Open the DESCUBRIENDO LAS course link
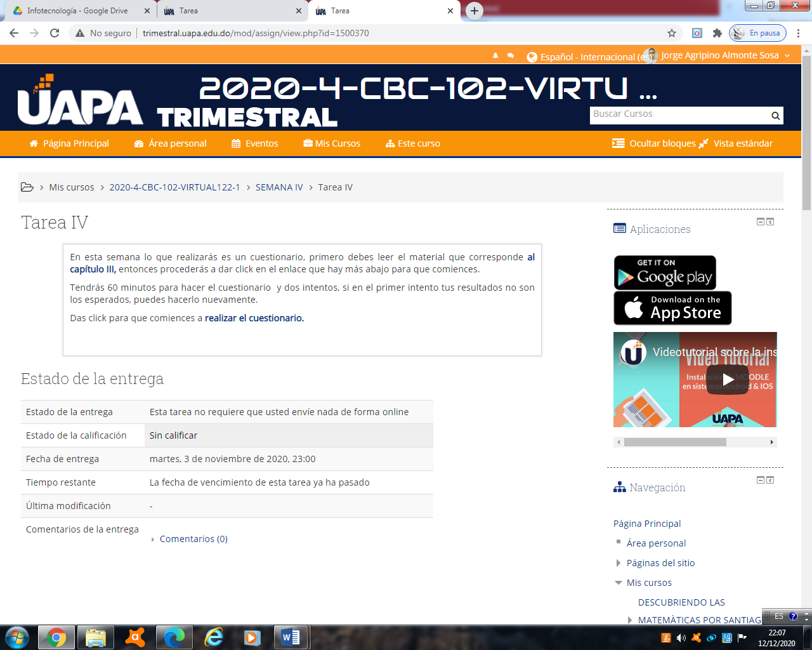The height and width of the screenshot is (650, 812). (681, 602)
